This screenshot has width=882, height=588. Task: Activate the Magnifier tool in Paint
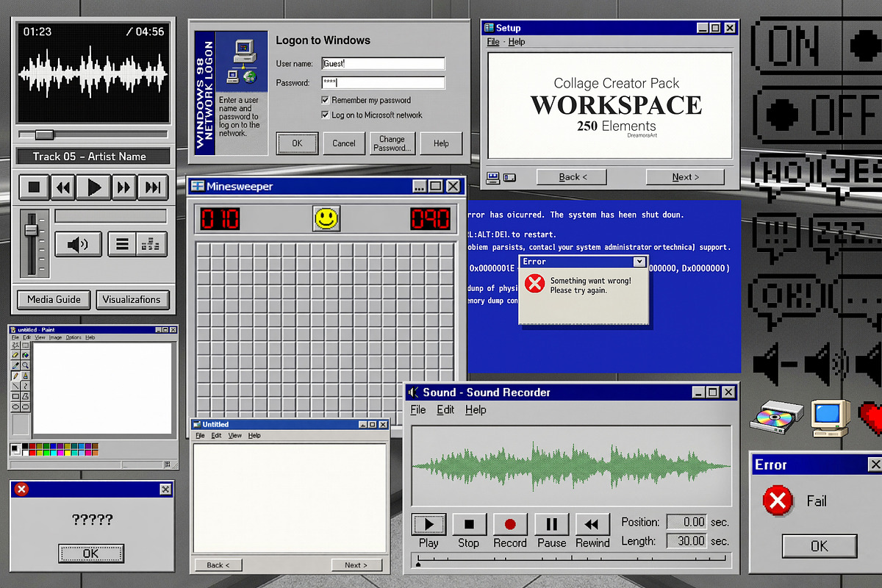(x=26, y=365)
